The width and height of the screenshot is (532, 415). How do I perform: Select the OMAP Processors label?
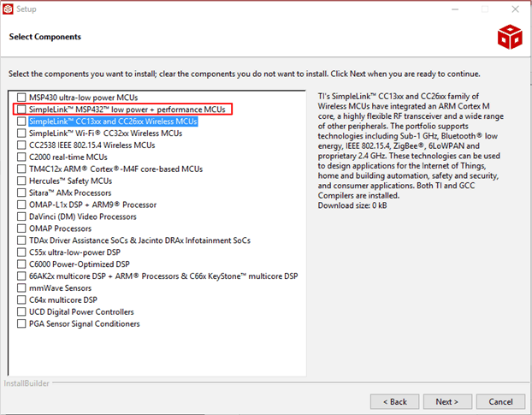tap(61, 228)
